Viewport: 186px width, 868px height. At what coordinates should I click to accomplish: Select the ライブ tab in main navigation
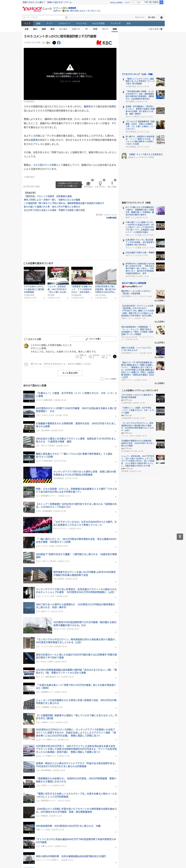pyautogui.click(x=49, y=24)
